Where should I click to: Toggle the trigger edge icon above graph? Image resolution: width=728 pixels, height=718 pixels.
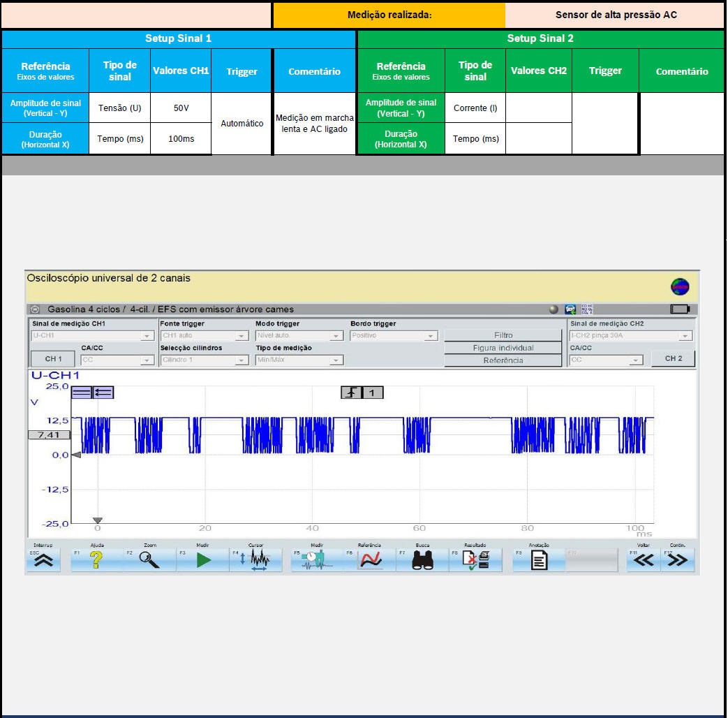351,393
